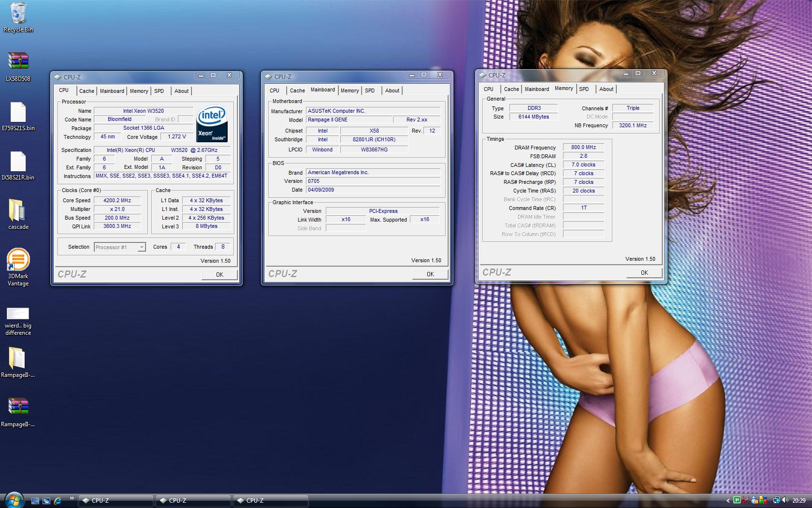Open Memory tab in Mainboard CPU-Z window
Screen dimensions: 812x508
(350, 90)
